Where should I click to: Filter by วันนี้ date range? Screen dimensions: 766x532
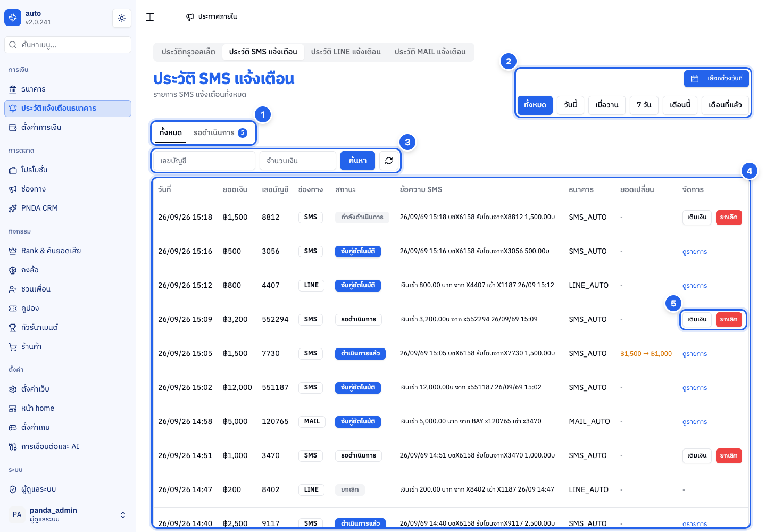(571, 105)
